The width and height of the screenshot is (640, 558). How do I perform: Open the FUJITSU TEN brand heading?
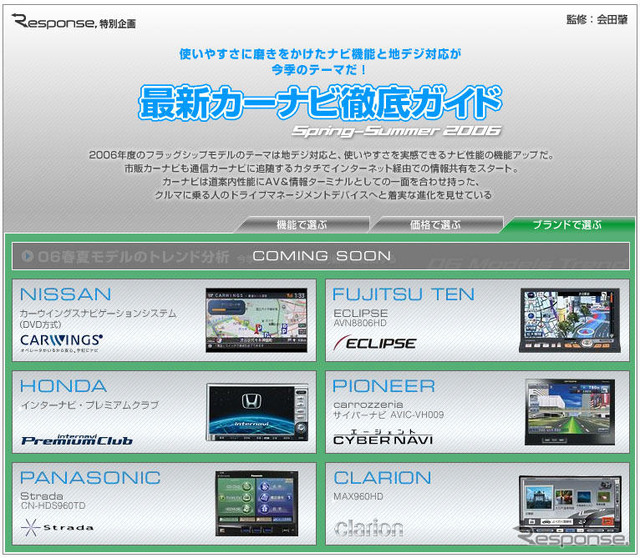[x=403, y=294]
